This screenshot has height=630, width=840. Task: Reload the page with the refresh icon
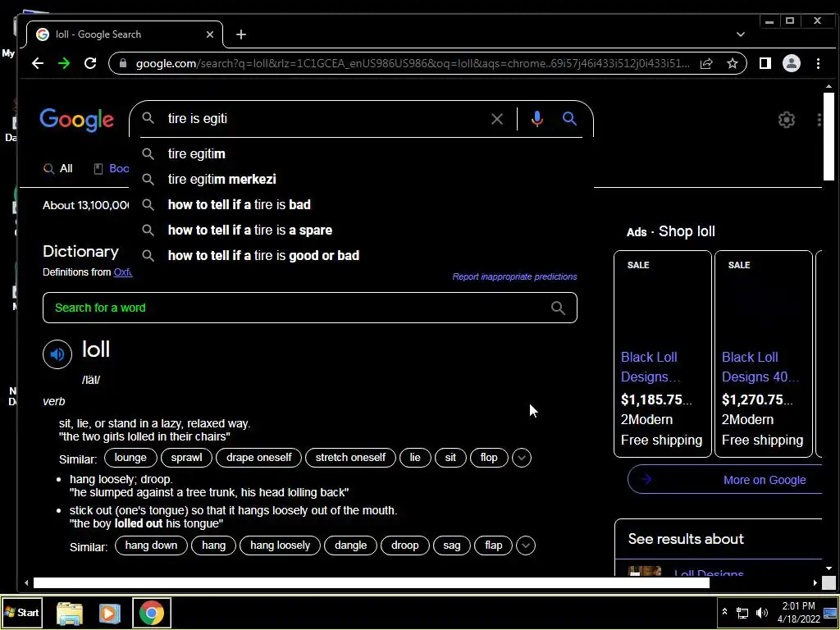point(90,63)
